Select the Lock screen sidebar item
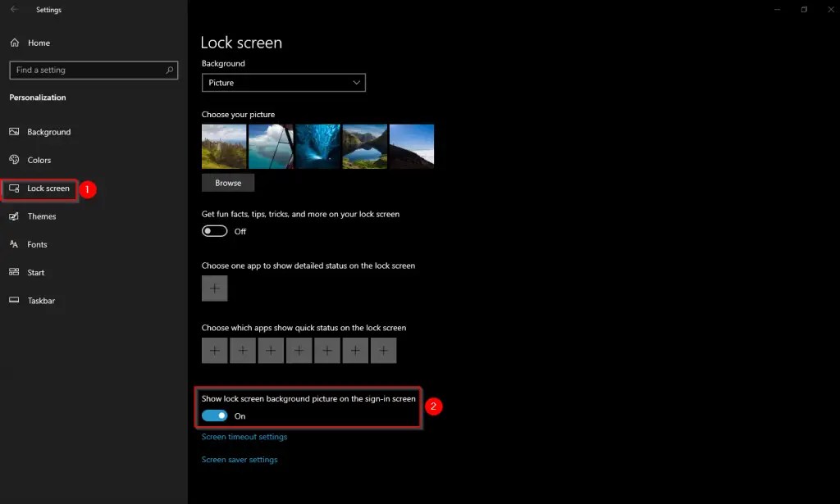The height and width of the screenshot is (504, 840). pyautogui.click(x=45, y=188)
